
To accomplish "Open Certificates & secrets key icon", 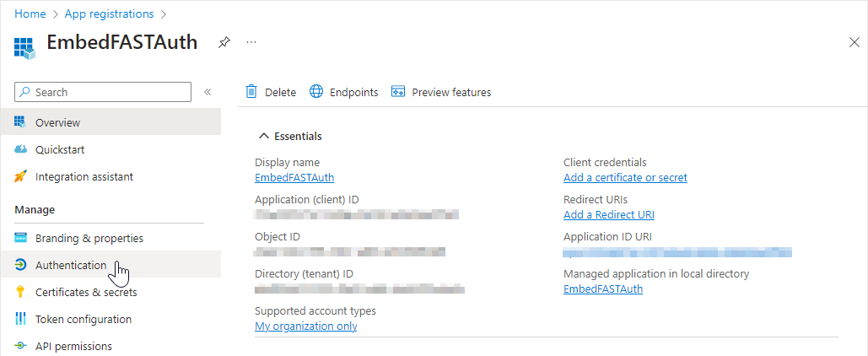I will click(21, 292).
